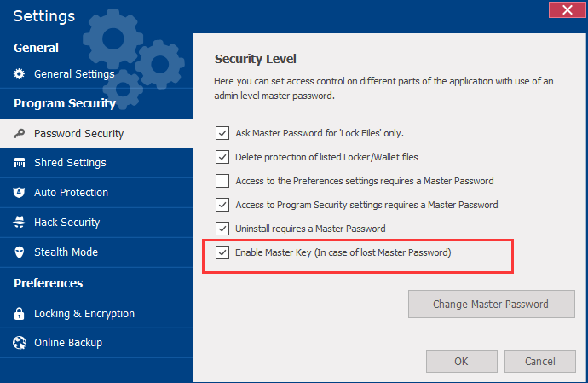Click the Shred Settings shredder icon

coord(20,163)
